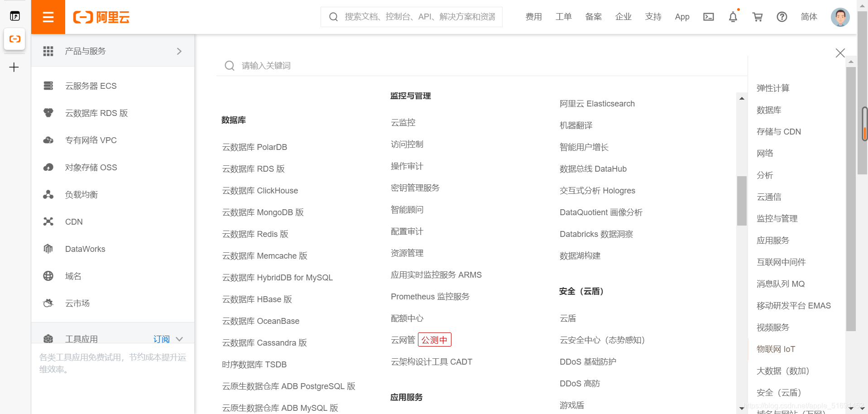The image size is (868, 414).
Task: Open the 工单 menu
Action: coord(563,17)
